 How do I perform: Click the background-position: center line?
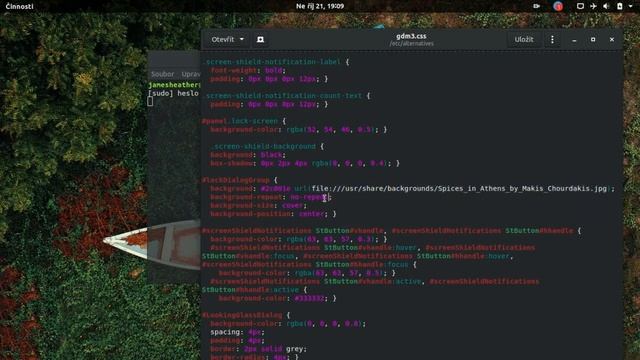(x=273, y=214)
